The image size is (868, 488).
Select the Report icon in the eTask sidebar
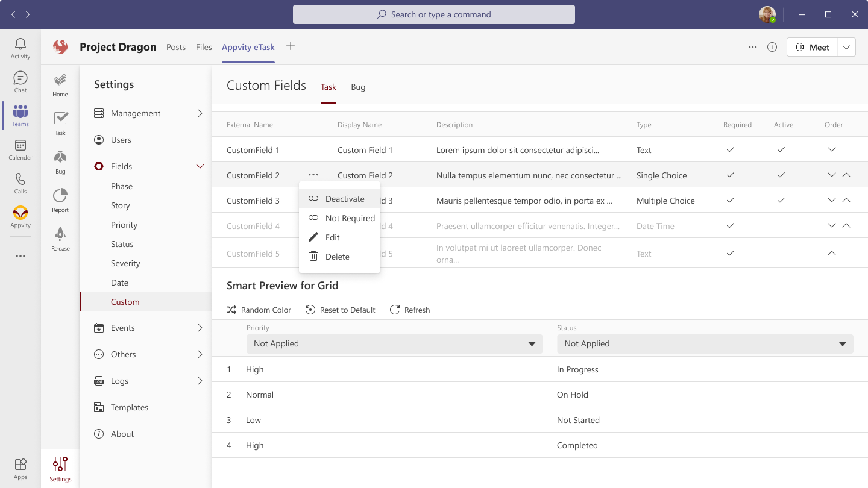coord(60,199)
